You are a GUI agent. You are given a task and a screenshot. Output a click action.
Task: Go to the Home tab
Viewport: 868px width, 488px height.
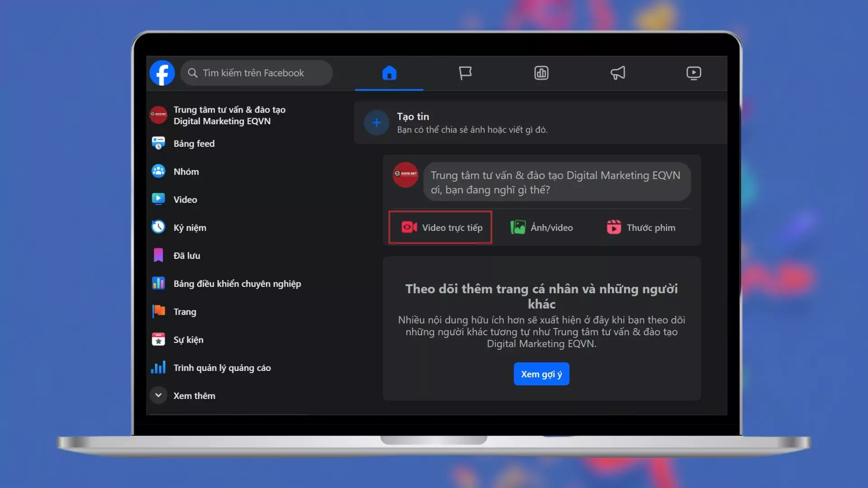click(389, 73)
